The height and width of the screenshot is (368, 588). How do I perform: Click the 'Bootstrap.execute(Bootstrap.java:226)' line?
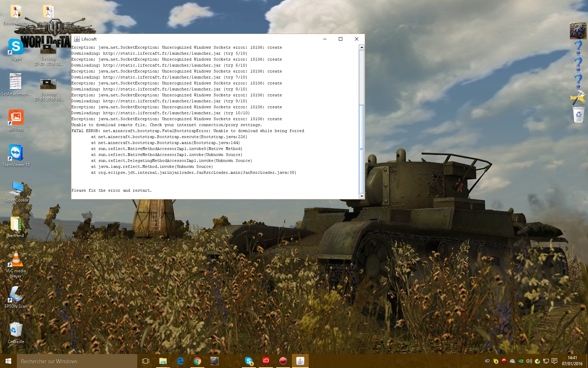coord(169,137)
